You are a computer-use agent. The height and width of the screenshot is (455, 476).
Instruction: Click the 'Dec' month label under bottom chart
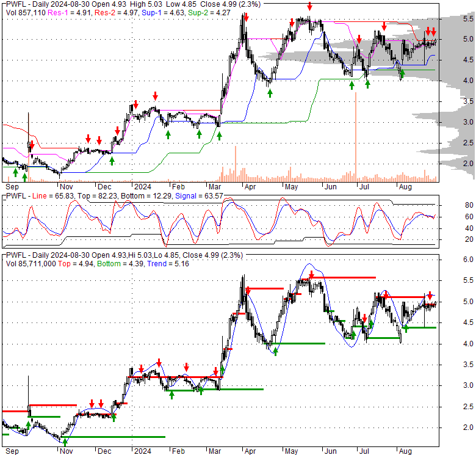104,451
